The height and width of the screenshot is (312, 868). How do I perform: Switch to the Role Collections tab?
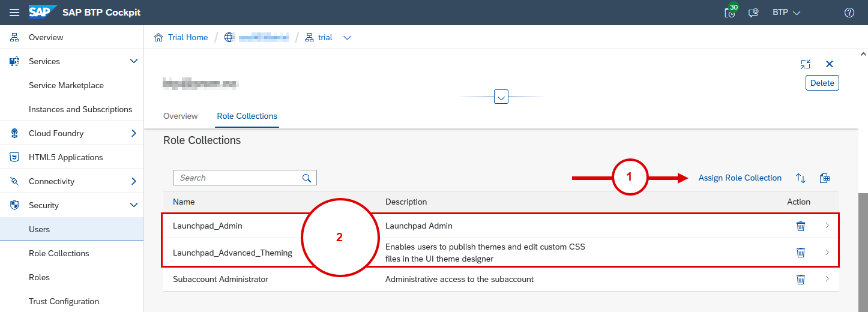coord(247,116)
